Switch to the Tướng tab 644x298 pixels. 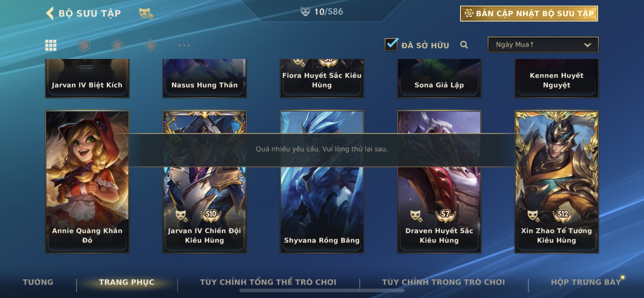38,282
